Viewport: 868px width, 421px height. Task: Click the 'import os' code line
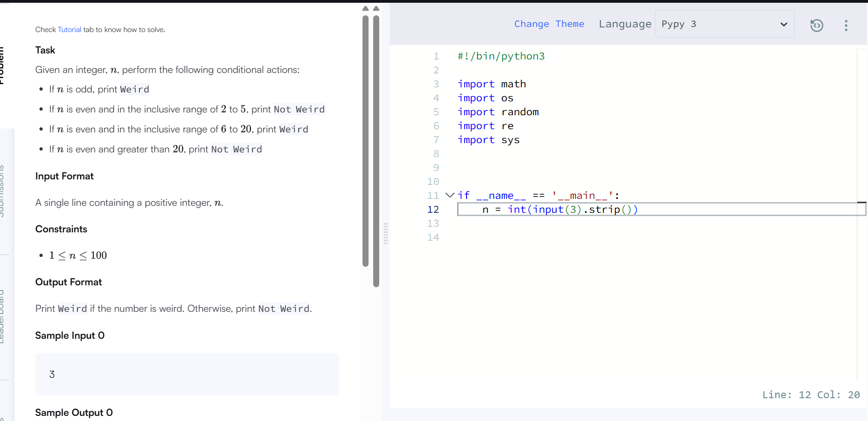pos(486,98)
